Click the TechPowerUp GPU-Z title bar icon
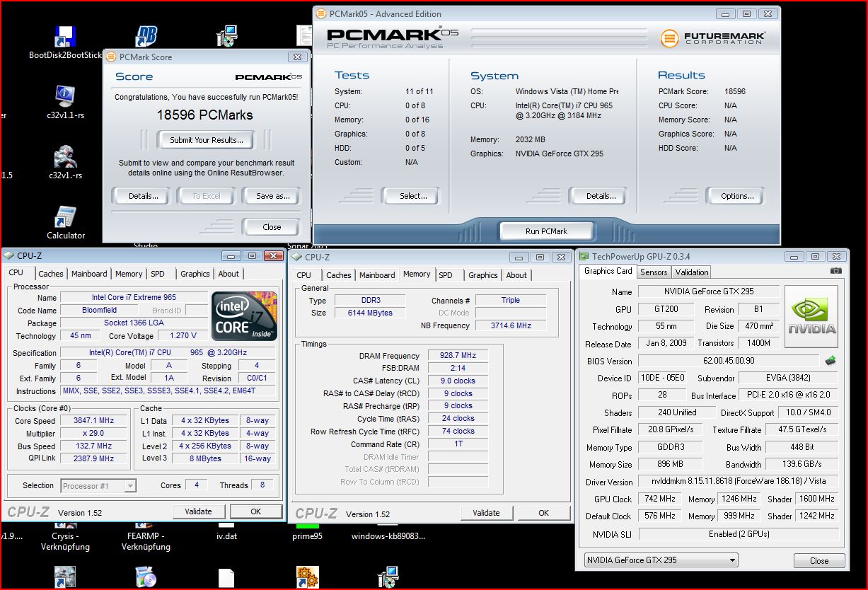The image size is (868, 590). [584, 256]
